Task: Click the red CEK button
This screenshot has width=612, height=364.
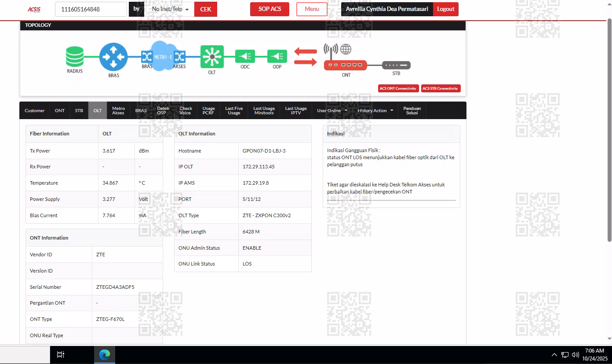Action: click(x=206, y=9)
